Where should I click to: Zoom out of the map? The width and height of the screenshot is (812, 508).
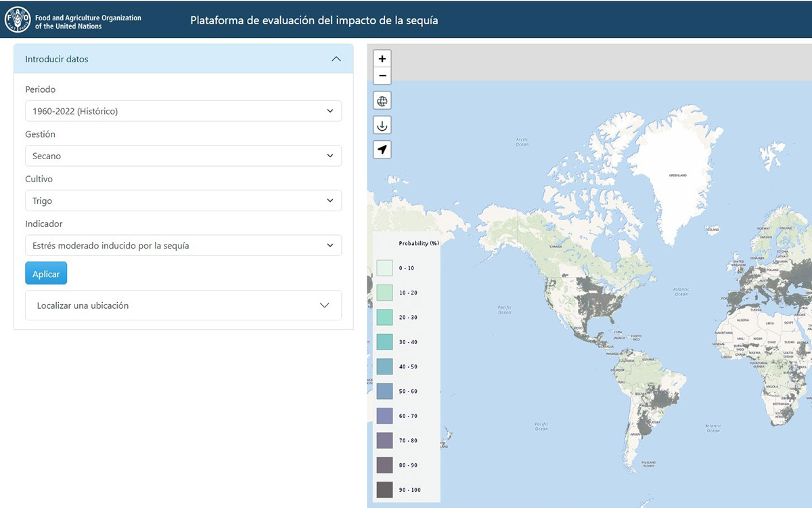click(x=382, y=76)
